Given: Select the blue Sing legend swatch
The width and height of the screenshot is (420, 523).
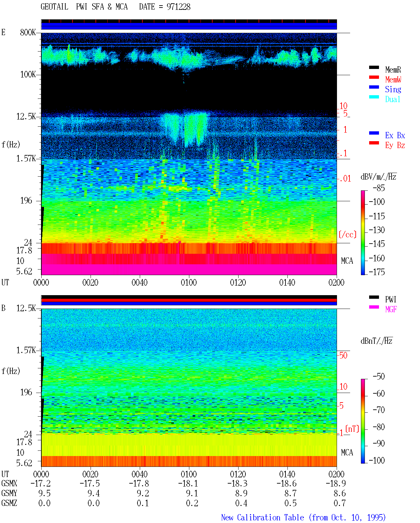Looking at the screenshot, I should 374,87.
